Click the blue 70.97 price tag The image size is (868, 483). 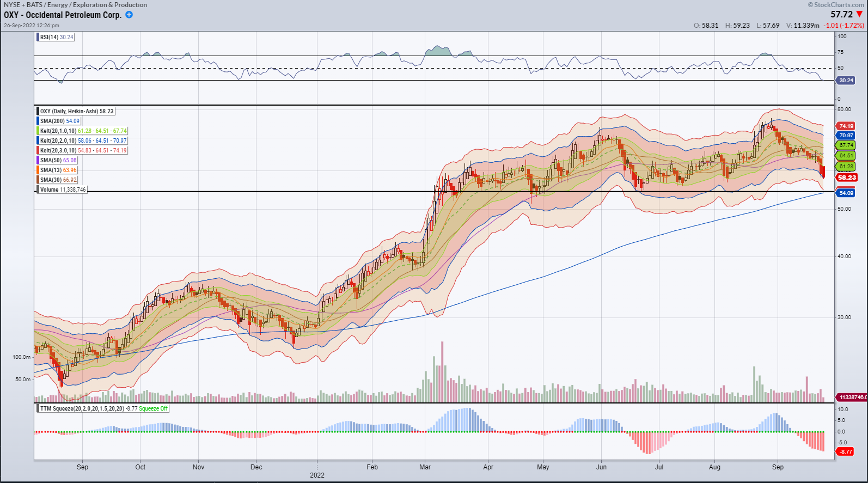pos(846,135)
